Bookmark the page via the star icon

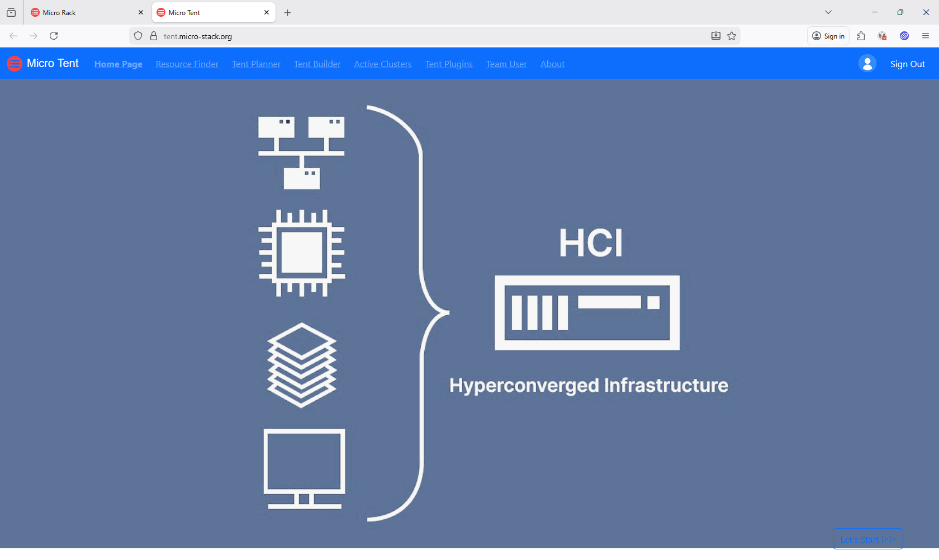coord(732,36)
